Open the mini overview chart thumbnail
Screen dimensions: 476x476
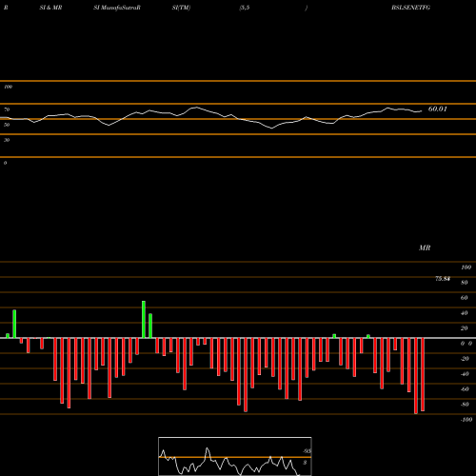click(235, 456)
